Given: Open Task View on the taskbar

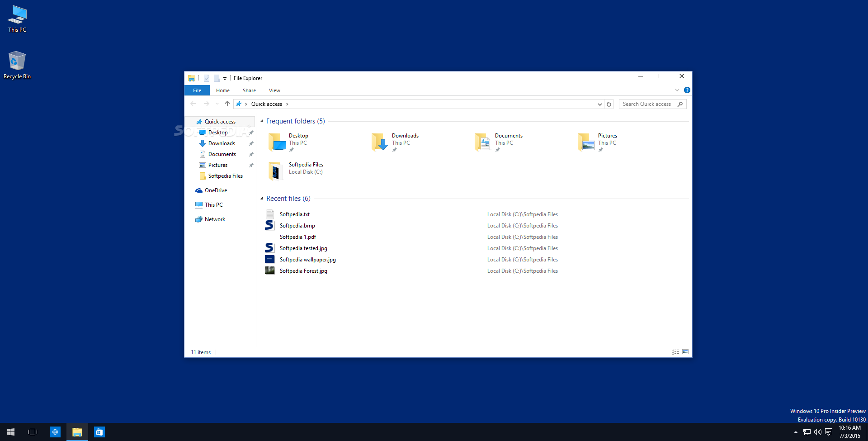Looking at the screenshot, I should tap(33, 432).
